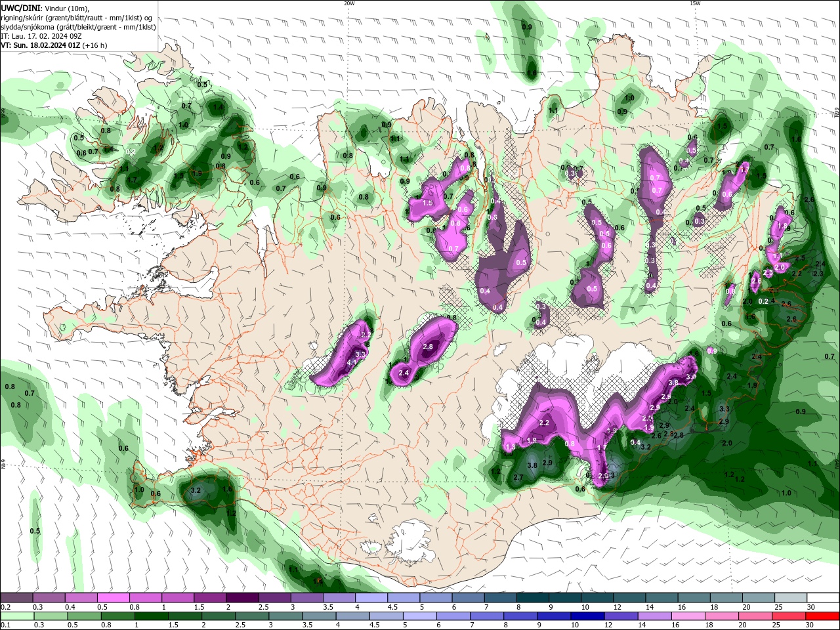Select the purple-row swatch between 1.5 and 2

[x=209, y=598]
